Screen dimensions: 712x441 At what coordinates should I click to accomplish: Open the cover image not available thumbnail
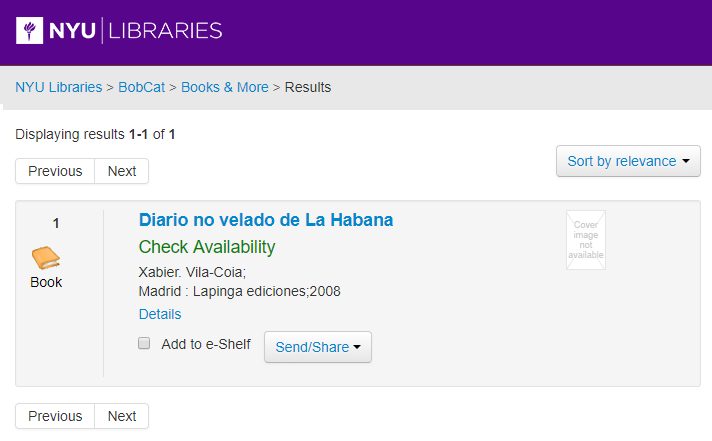click(586, 240)
